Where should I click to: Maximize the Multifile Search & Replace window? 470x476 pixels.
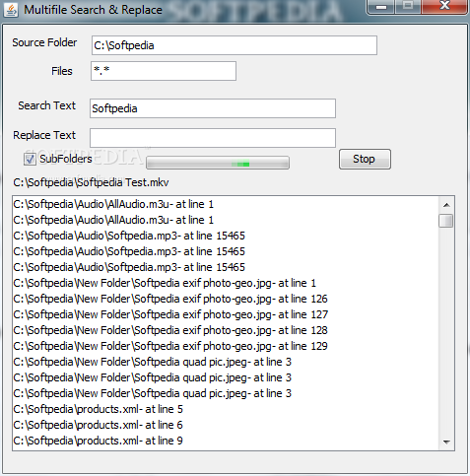408,7
